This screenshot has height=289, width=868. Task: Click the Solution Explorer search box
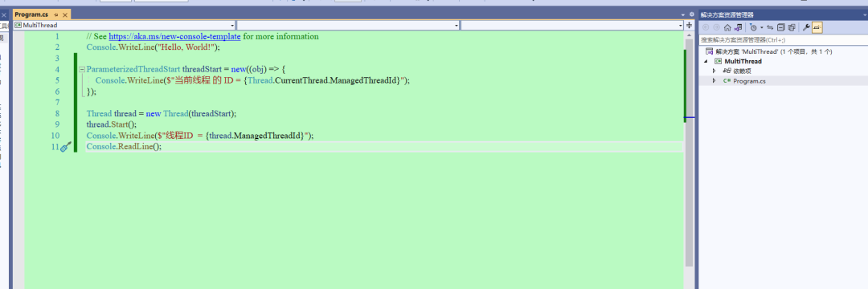pyautogui.click(x=783, y=40)
